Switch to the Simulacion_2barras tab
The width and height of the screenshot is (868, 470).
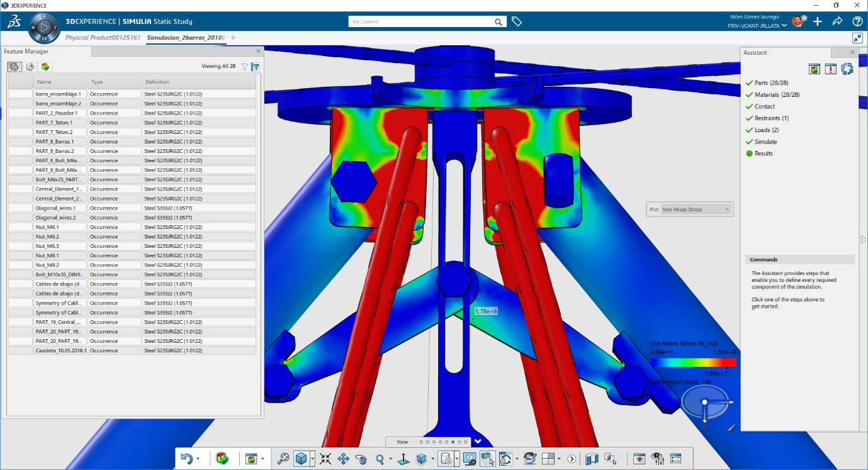pos(186,38)
